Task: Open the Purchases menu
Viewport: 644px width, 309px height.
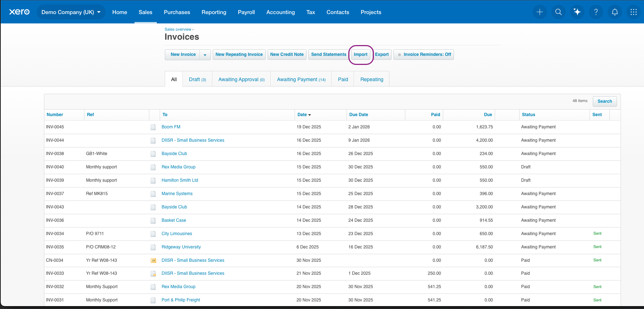Action: coord(177,12)
